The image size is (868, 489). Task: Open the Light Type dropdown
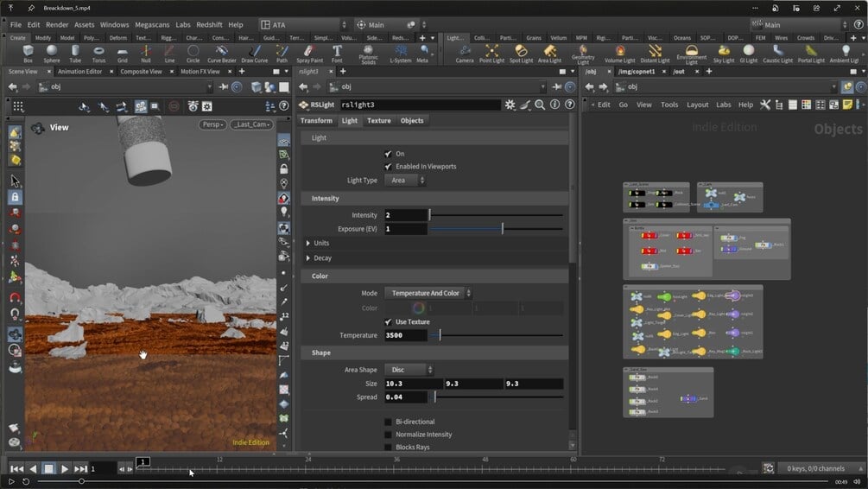(x=405, y=181)
